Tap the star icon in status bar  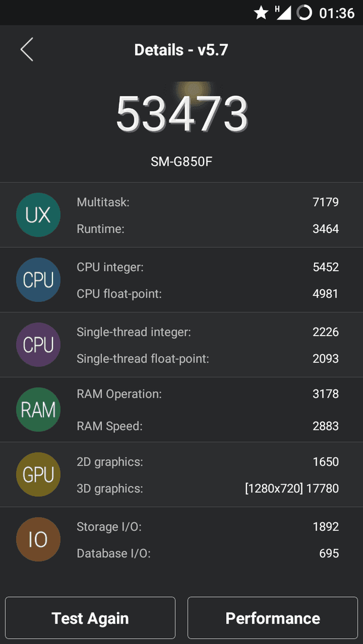[261, 13]
